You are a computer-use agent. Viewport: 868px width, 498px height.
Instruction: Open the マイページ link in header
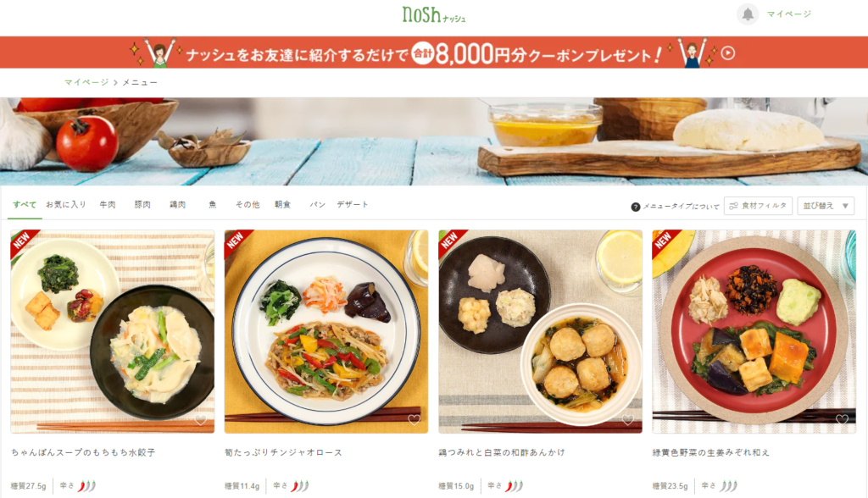pyautogui.click(x=789, y=14)
